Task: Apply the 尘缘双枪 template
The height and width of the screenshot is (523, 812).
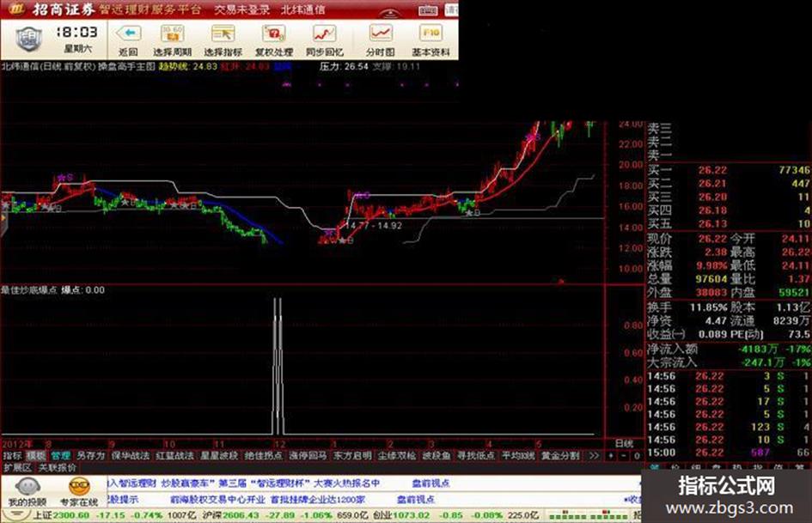Action: [x=397, y=456]
